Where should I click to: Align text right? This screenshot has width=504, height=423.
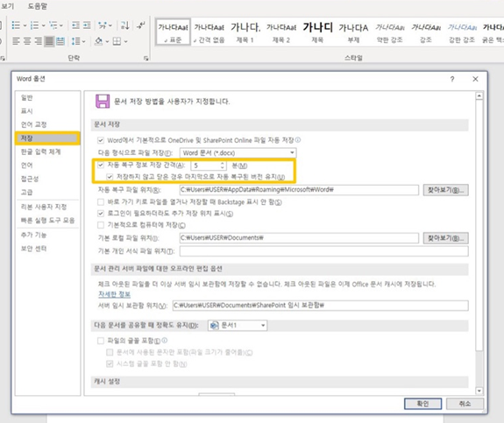pos(38,41)
